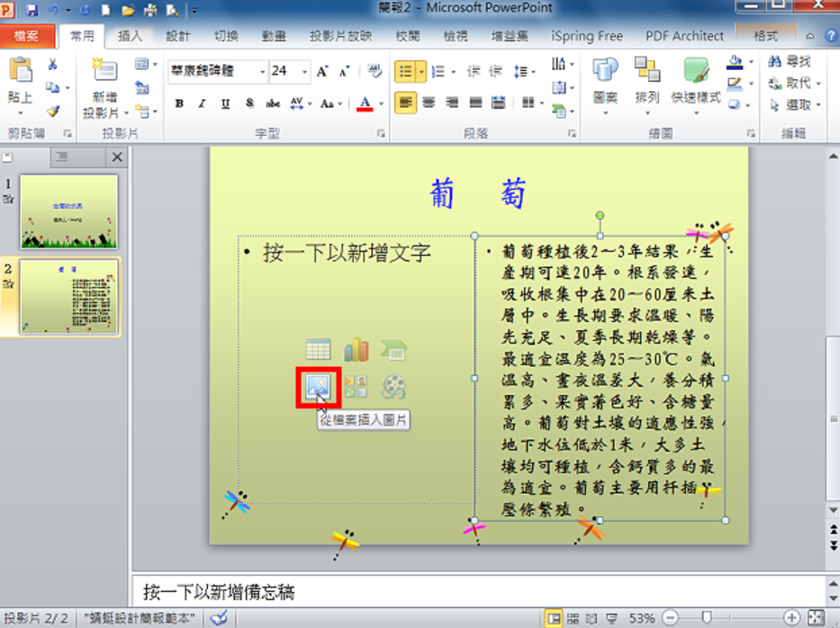Viewport: 840px width, 628px height.
Task: Switch to Slide Sorter view
Action: click(x=573, y=618)
